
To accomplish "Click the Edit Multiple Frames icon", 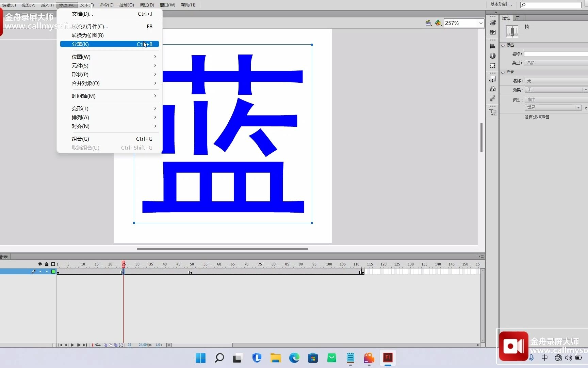I will tap(116, 345).
